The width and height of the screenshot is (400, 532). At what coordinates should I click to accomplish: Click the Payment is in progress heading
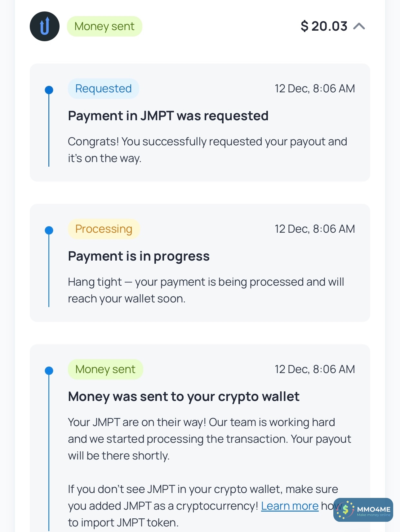tap(139, 256)
